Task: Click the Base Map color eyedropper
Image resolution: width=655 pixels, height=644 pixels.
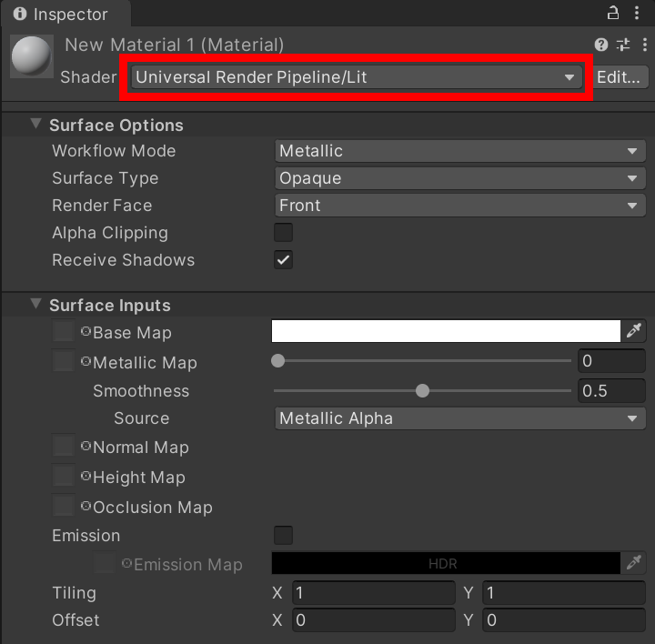Action: point(634,330)
